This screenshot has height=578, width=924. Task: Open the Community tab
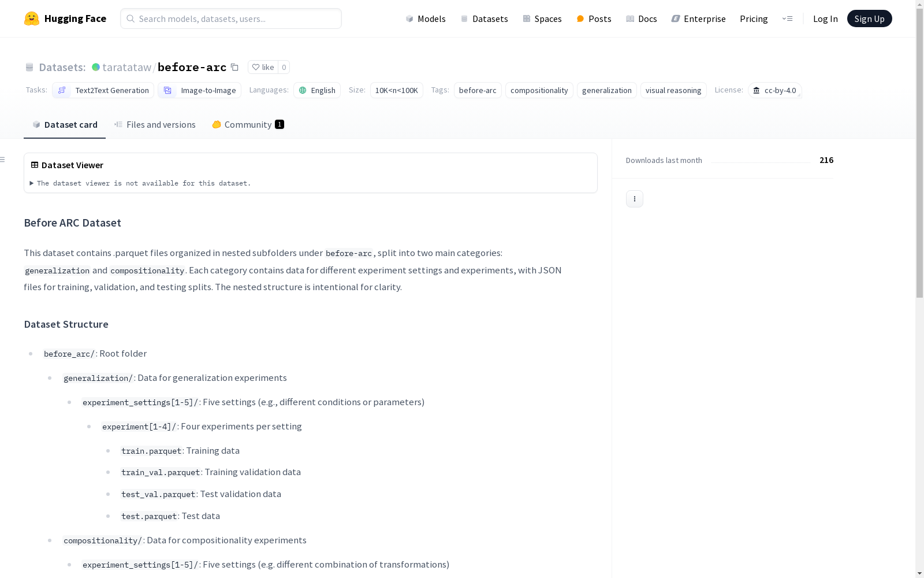[248, 125]
